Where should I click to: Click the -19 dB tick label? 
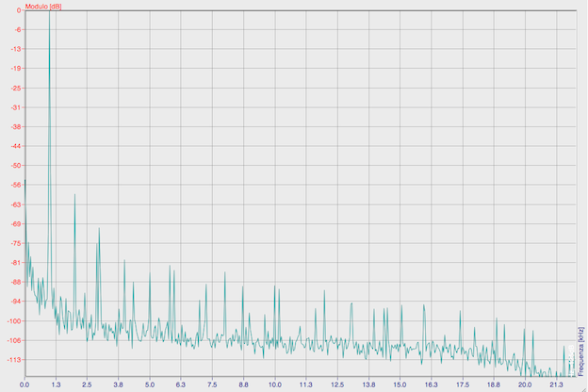[x=16, y=68]
